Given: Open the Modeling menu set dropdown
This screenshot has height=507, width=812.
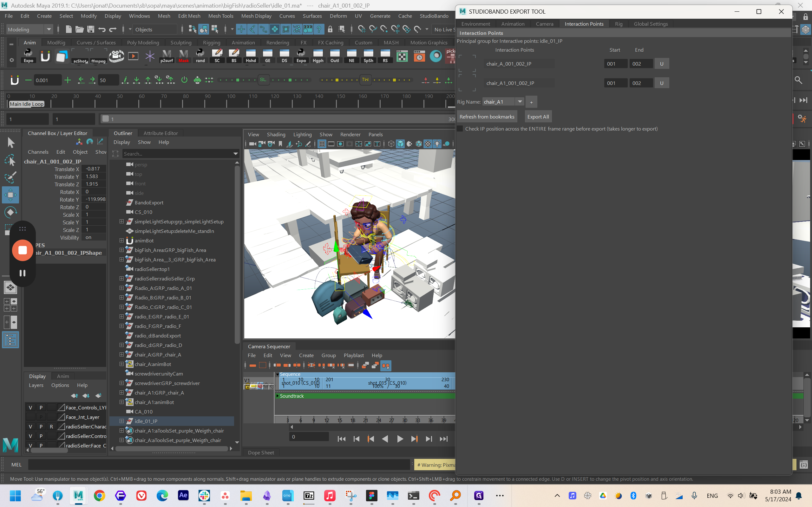Looking at the screenshot, I should 29,29.
